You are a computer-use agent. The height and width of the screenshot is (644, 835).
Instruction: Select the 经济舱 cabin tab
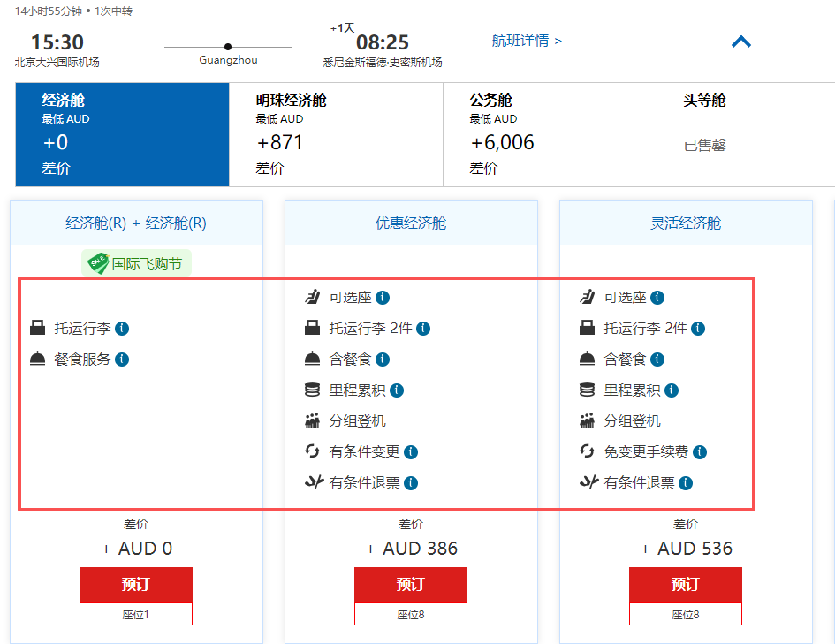click(x=122, y=134)
